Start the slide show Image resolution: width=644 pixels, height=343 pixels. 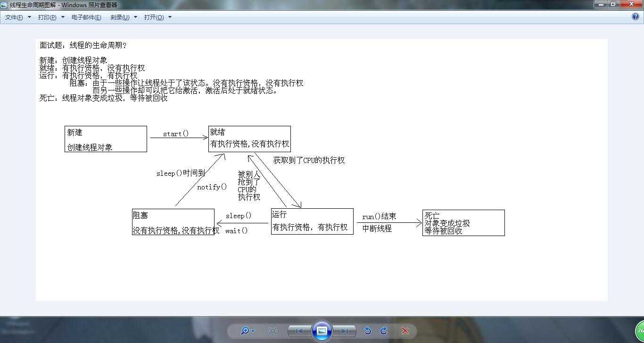point(322,331)
